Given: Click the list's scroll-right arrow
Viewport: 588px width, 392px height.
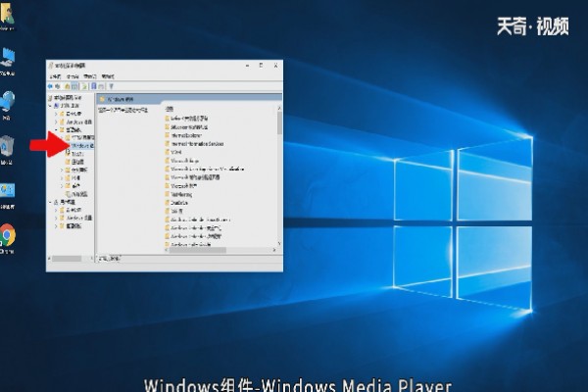Looking at the screenshot, I should [x=274, y=250].
